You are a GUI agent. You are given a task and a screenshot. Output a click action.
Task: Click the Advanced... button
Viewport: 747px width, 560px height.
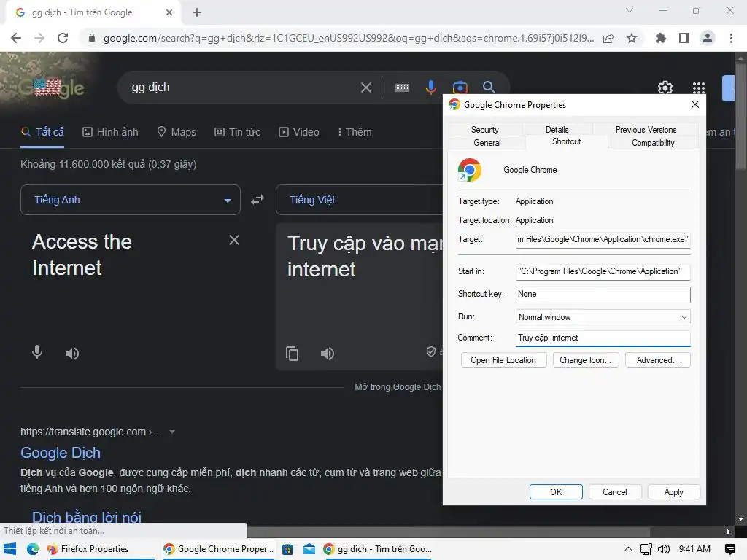[657, 360]
